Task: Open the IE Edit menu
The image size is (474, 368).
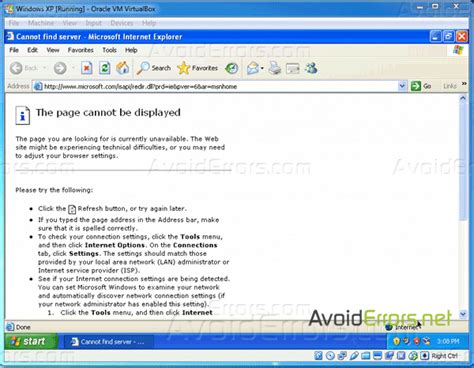Action: coord(32,50)
